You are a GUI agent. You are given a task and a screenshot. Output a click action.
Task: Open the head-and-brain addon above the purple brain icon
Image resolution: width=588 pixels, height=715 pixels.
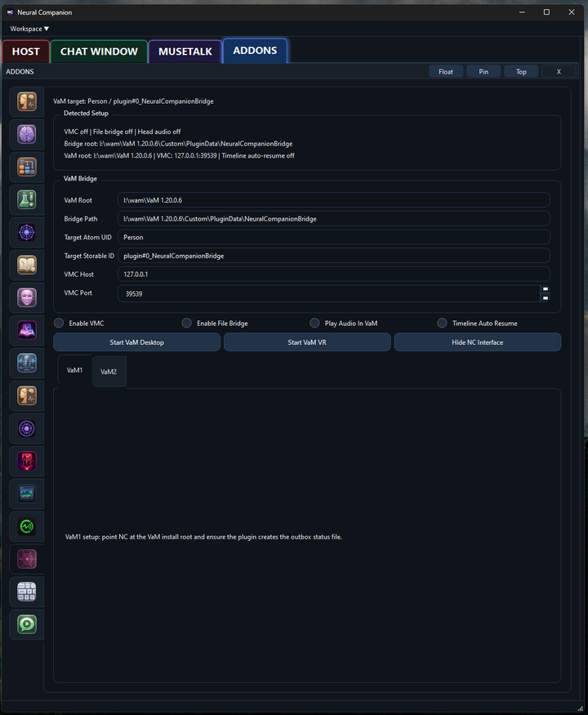(27, 101)
